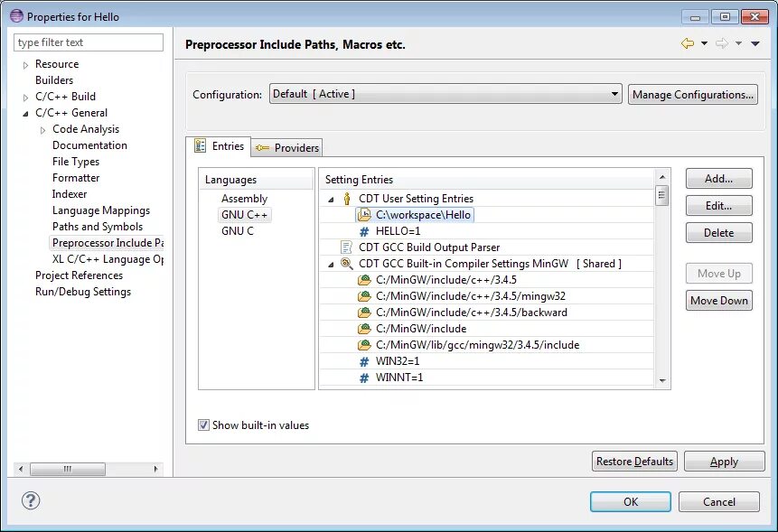Switch to the Entries tab

pos(219,146)
